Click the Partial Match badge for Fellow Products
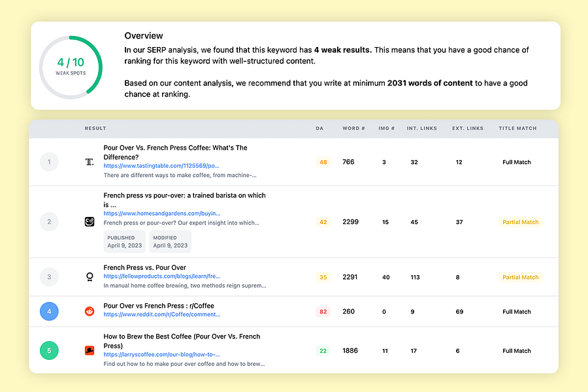Image resolution: width=588 pixels, height=392 pixels. tap(520, 277)
